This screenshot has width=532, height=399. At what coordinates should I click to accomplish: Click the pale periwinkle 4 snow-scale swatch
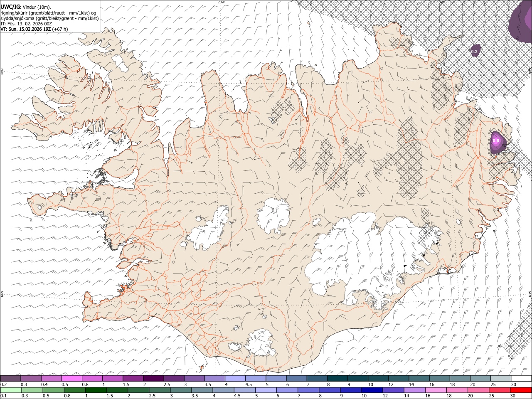(235, 379)
